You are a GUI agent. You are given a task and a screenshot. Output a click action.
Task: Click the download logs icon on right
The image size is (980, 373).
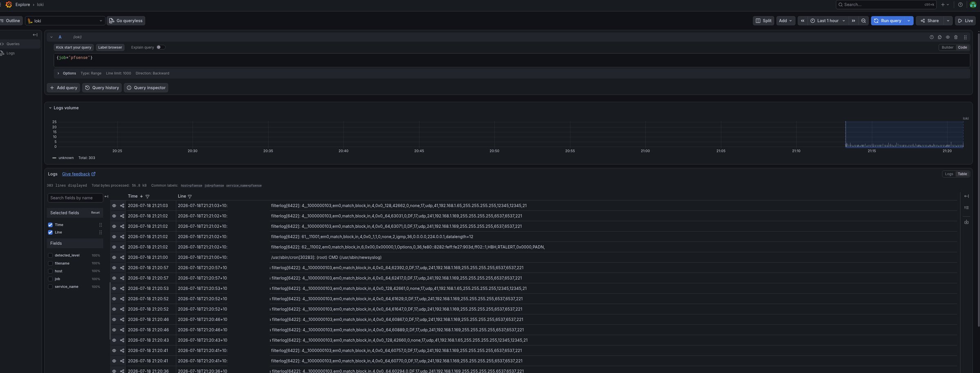point(967,222)
